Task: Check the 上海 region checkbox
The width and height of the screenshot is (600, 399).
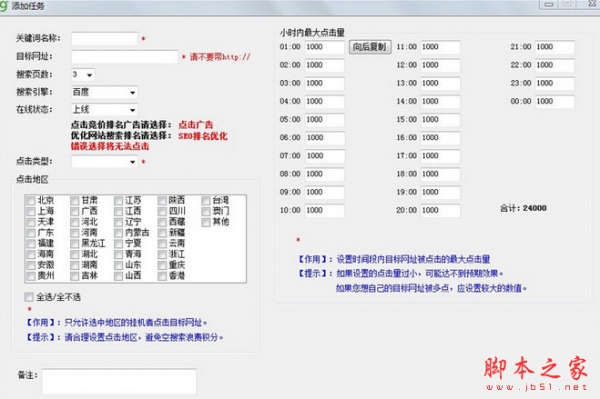Action: [x=31, y=211]
